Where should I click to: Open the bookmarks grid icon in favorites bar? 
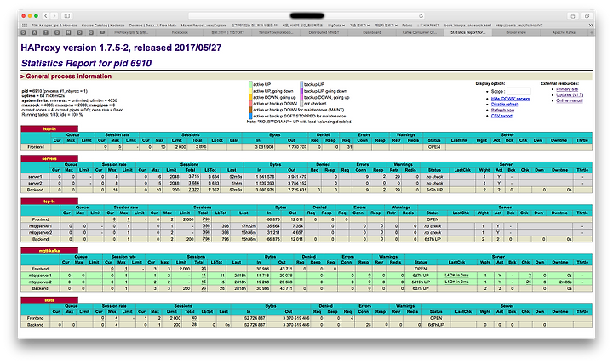pyautogui.click(x=26, y=25)
